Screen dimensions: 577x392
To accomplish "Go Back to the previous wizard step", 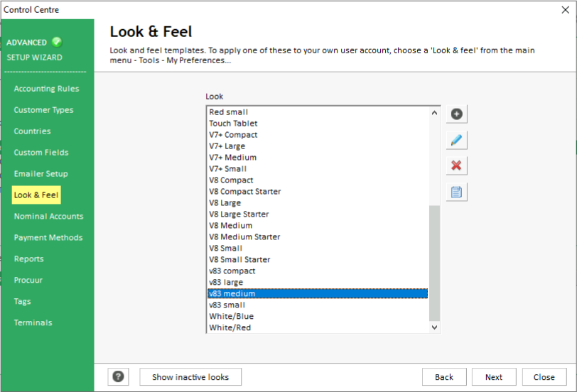I will [x=444, y=377].
